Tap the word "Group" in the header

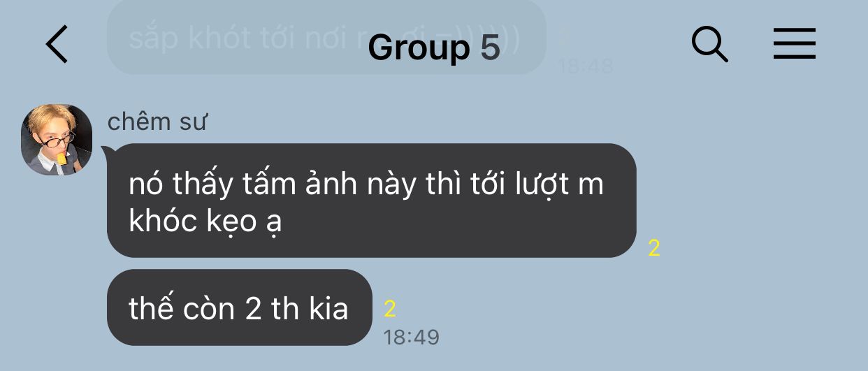tap(419, 48)
